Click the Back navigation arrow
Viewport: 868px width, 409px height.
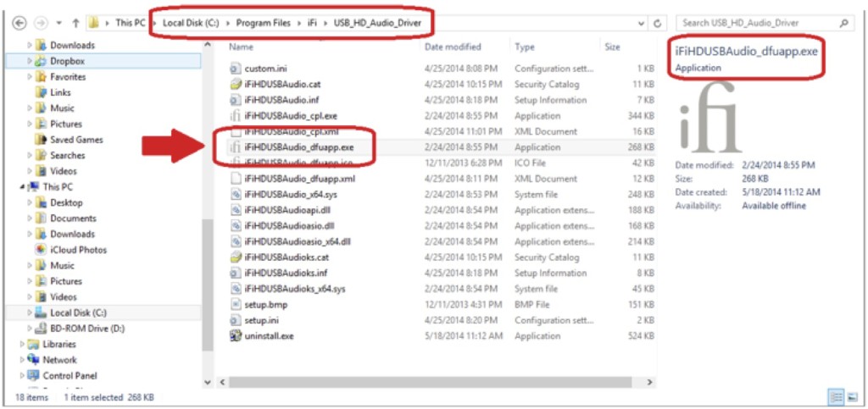(x=19, y=23)
